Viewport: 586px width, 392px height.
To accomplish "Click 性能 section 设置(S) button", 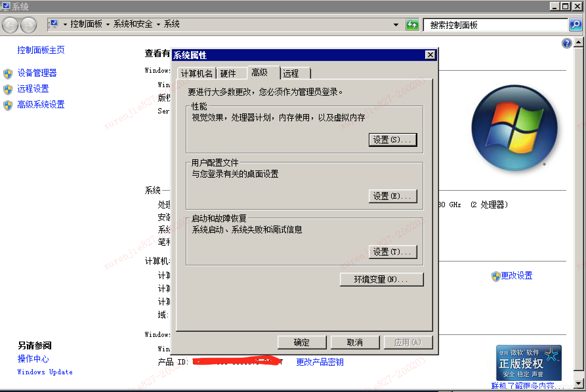I will [393, 139].
